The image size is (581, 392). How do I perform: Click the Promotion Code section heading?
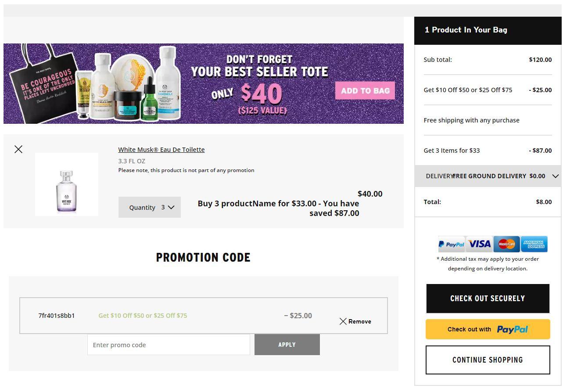tap(203, 258)
